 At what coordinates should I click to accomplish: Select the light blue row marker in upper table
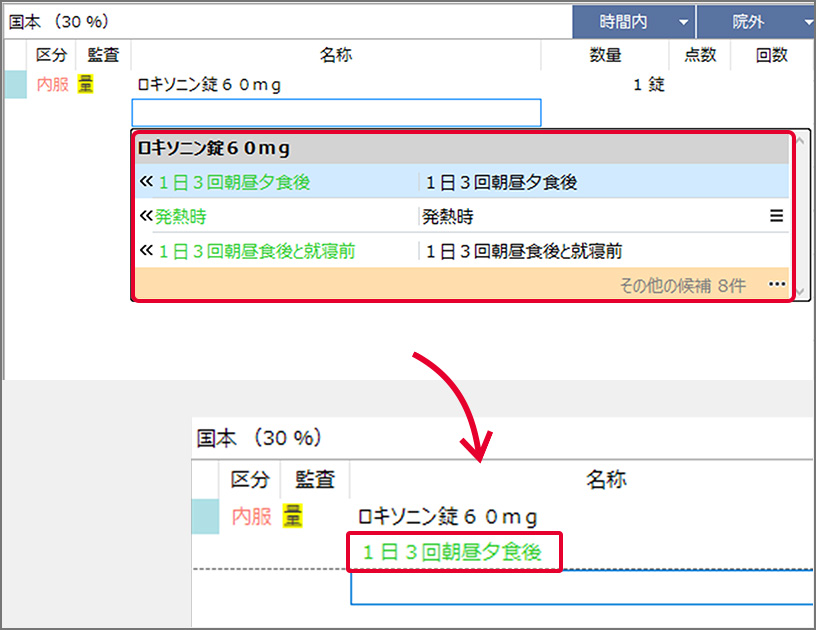tap(16, 85)
